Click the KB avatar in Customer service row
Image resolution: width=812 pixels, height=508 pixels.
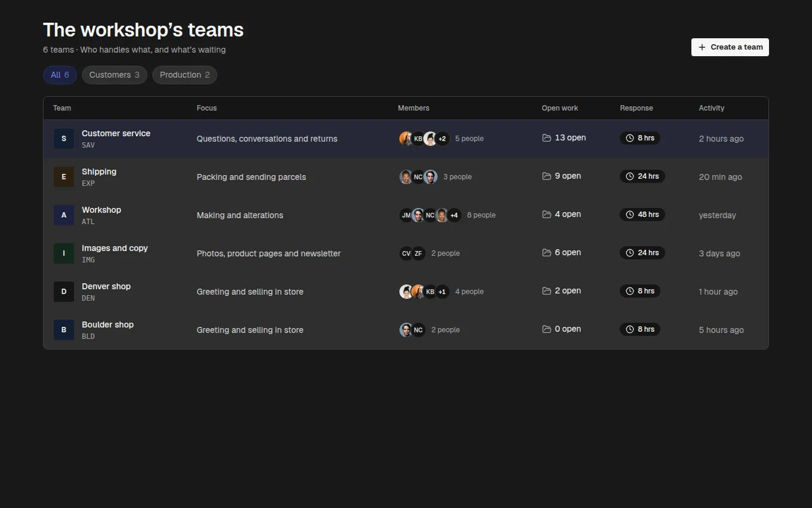point(418,139)
